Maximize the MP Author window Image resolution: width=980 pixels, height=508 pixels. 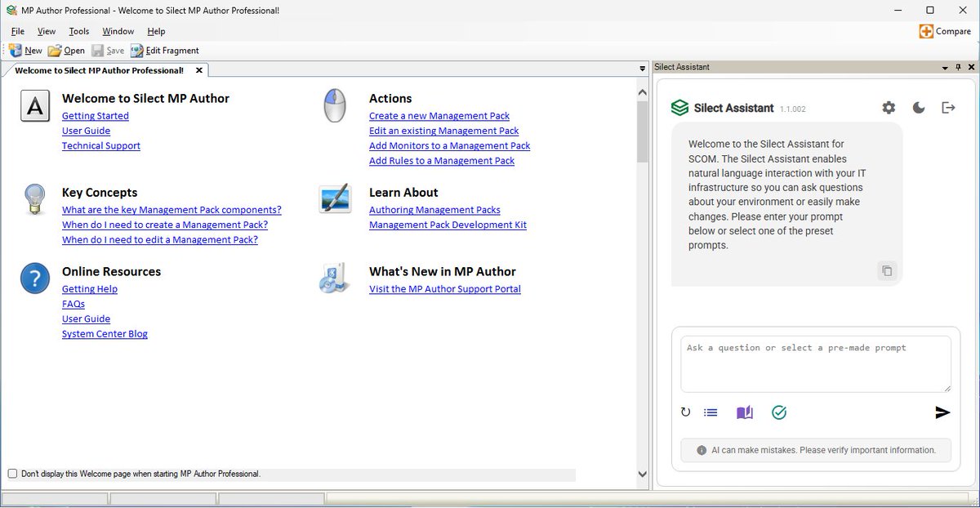coord(929,10)
